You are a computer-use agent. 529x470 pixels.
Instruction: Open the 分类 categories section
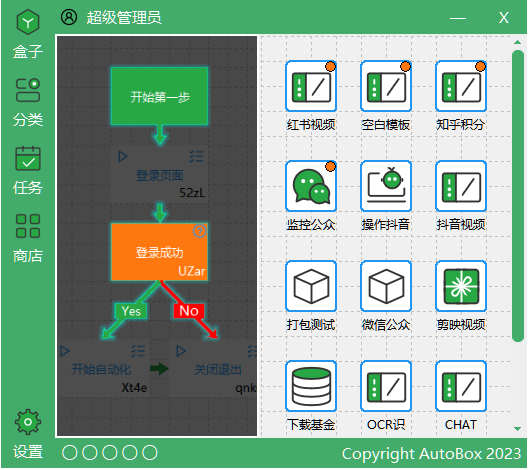pyautogui.click(x=28, y=102)
